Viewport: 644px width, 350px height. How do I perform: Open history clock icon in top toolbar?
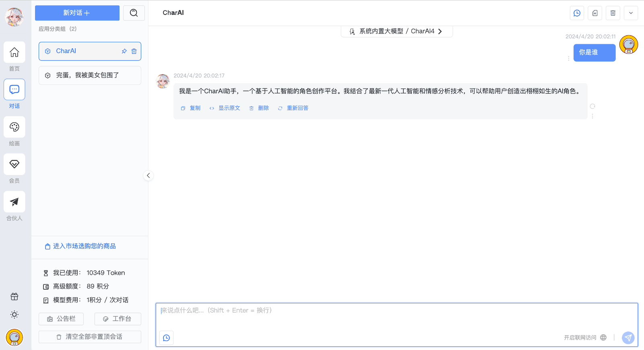[x=577, y=13]
